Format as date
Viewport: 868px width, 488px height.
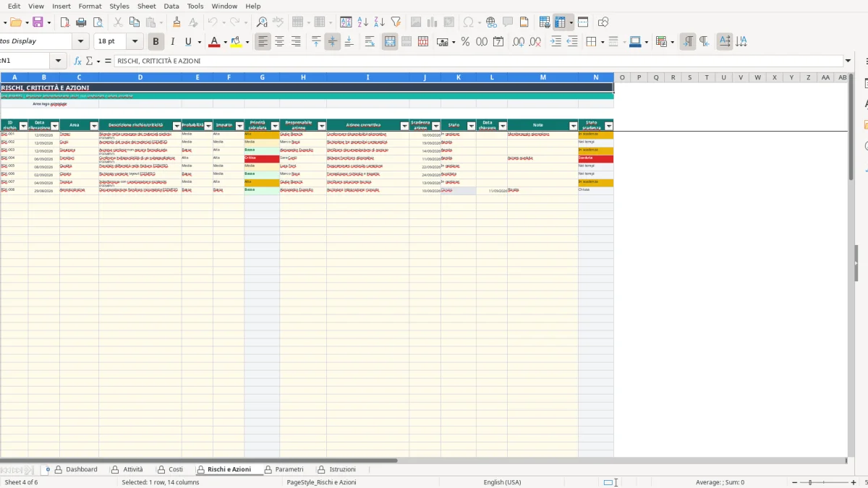498,42
